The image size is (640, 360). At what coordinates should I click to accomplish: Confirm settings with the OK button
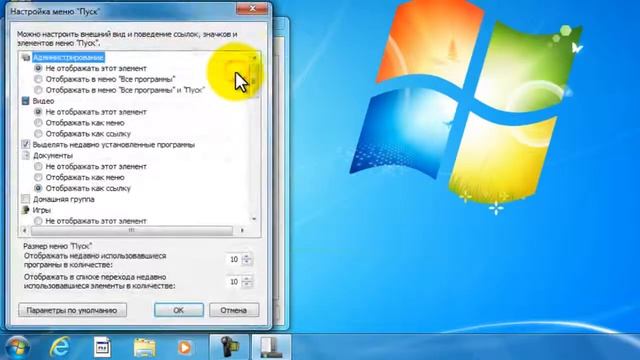(x=179, y=310)
